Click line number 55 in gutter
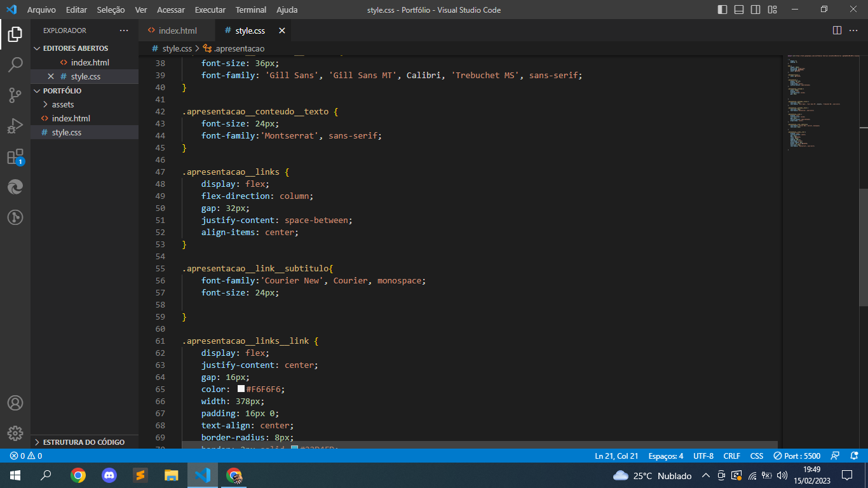Screen dimensions: 868x488 tap(160, 268)
